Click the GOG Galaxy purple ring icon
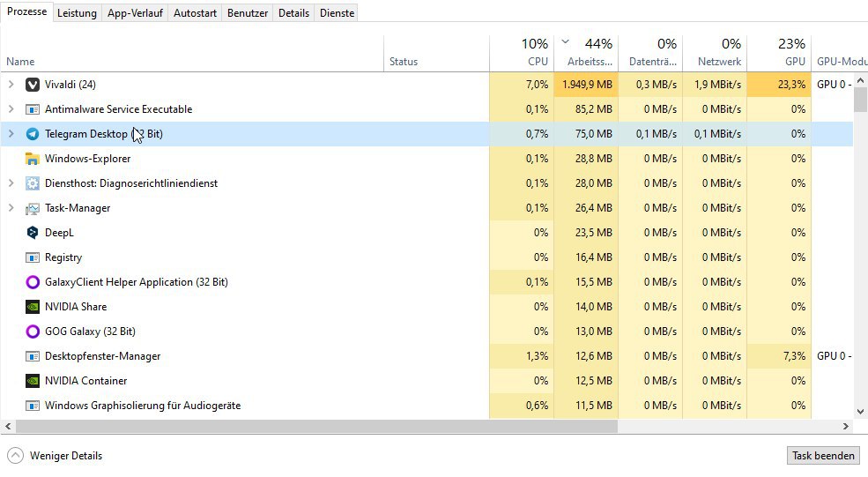This screenshot has width=868, height=477. [x=33, y=332]
